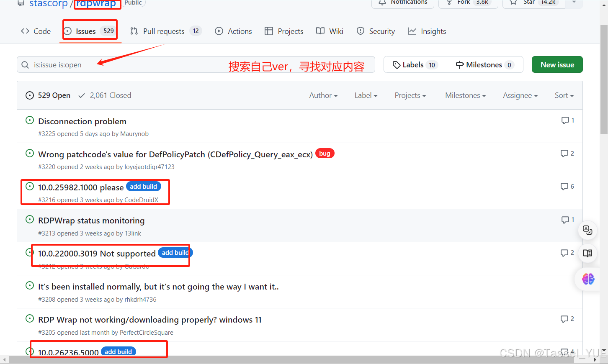Viewport: 608px width, 364px height.
Task: Filter issues by author 13link
Action: [x=133, y=233]
